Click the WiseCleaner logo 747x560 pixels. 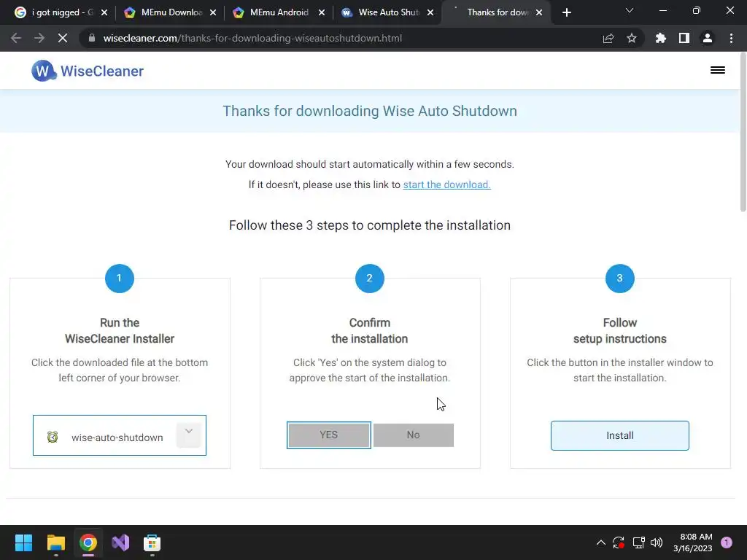(88, 71)
